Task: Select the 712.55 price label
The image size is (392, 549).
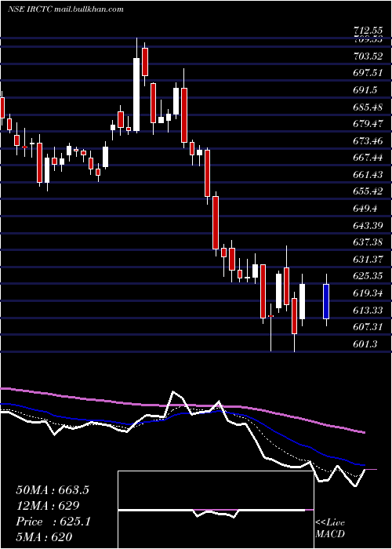Action: coord(368,31)
